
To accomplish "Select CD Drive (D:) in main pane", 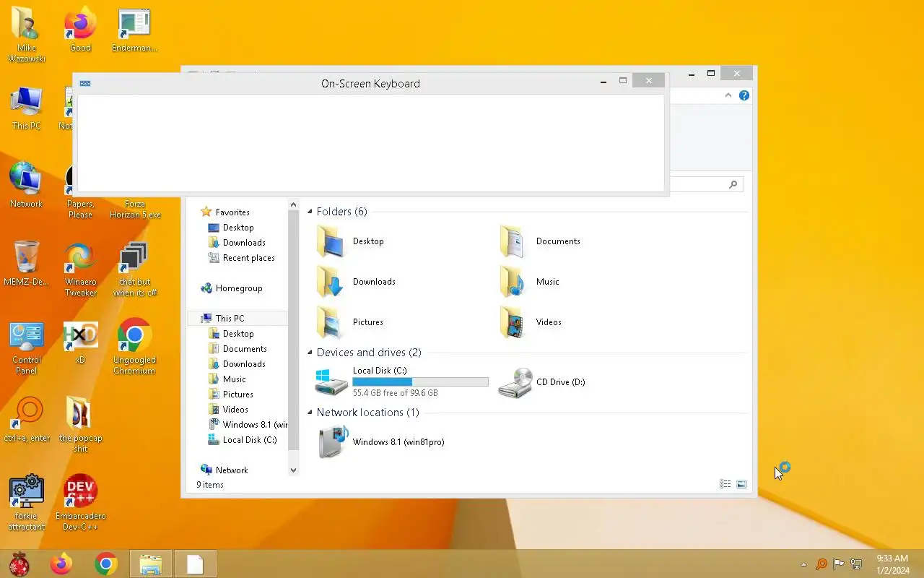I will pos(543,382).
